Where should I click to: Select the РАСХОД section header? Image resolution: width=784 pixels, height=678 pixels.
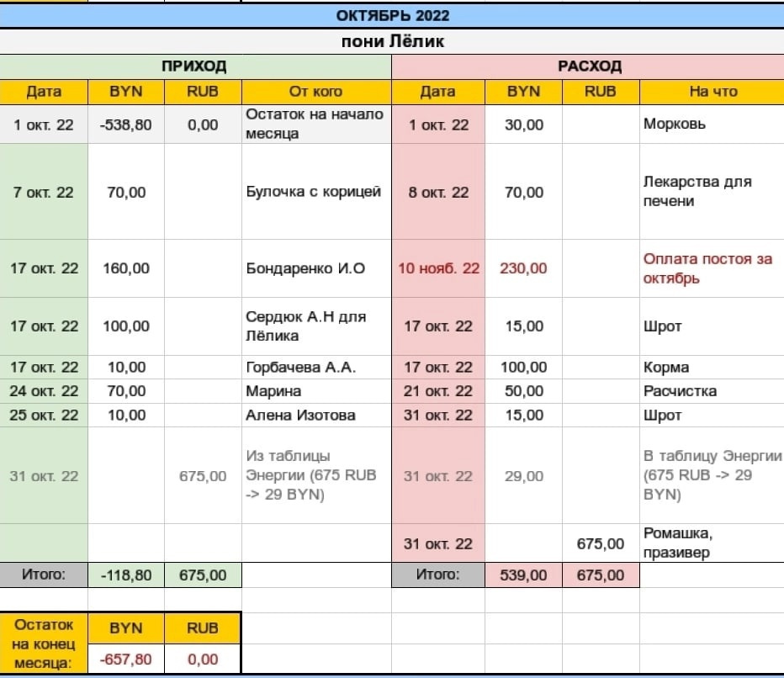coord(589,66)
